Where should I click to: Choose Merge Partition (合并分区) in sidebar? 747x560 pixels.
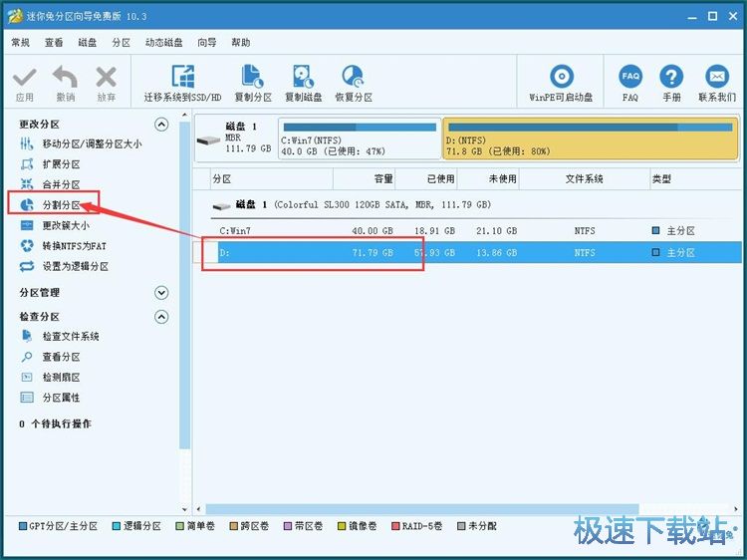(x=61, y=184)
